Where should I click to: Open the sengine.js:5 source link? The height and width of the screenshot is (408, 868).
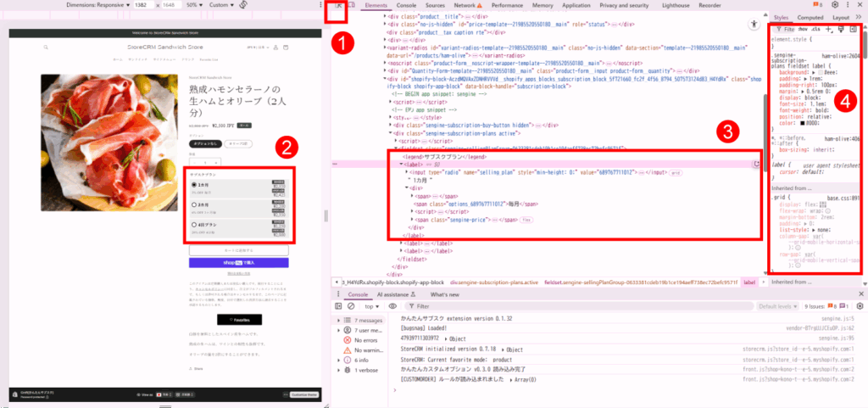coord(839,320)
